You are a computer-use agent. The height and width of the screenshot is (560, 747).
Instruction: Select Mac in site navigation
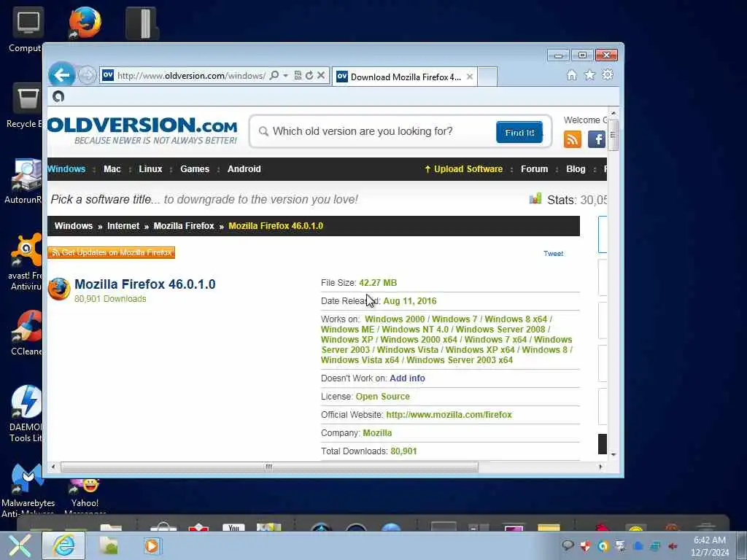[x=112, y=169]
